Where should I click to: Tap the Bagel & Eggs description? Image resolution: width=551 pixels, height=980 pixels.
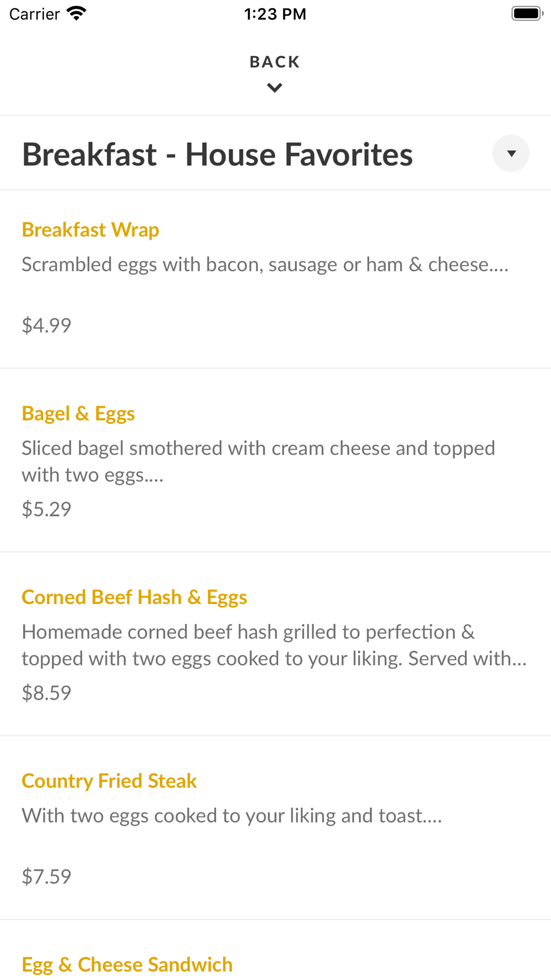pos(258,461)
